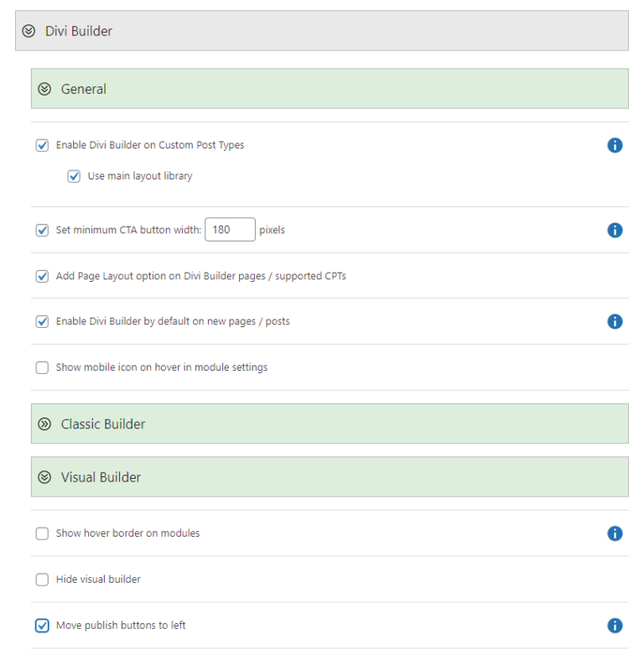Click the Divi Builder panel title
This screenshot has width=644, height=655.
click(79, 31)
